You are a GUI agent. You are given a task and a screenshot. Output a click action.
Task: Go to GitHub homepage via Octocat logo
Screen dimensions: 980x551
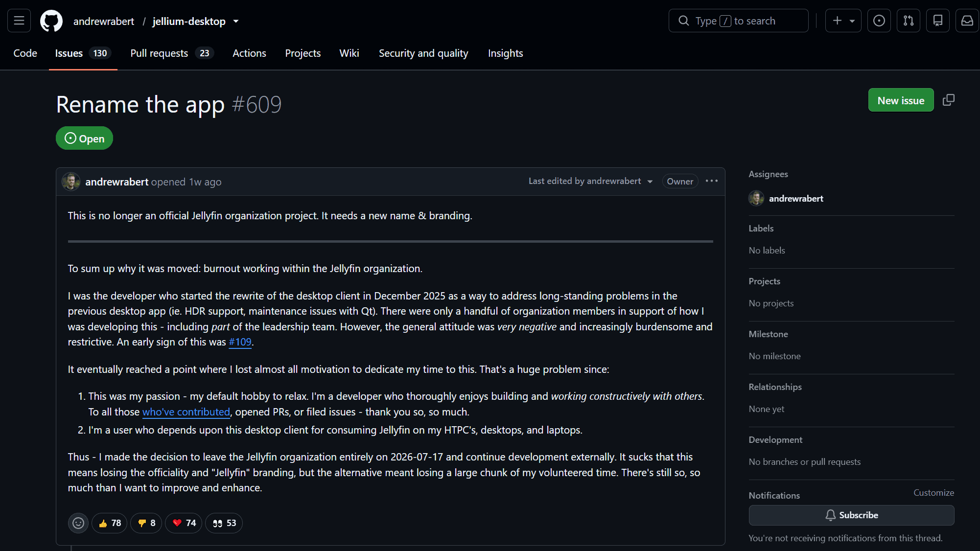(x=51, y=21)
